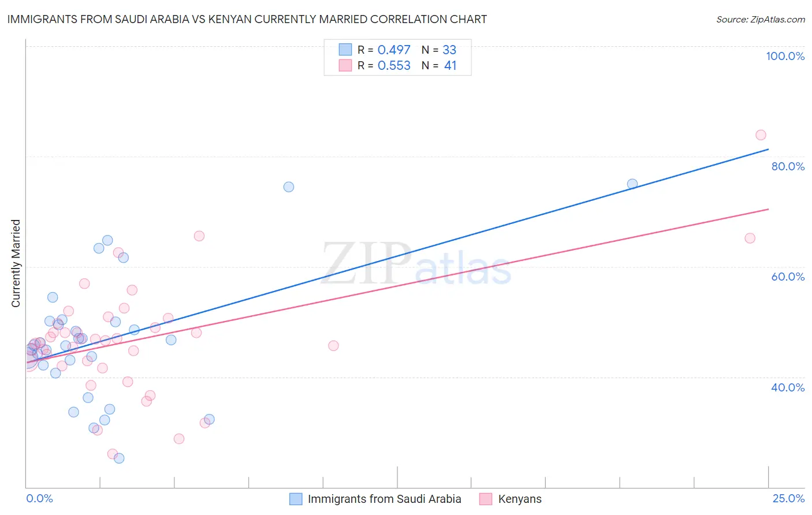Click the Currently Married axis title

(16, 263)
